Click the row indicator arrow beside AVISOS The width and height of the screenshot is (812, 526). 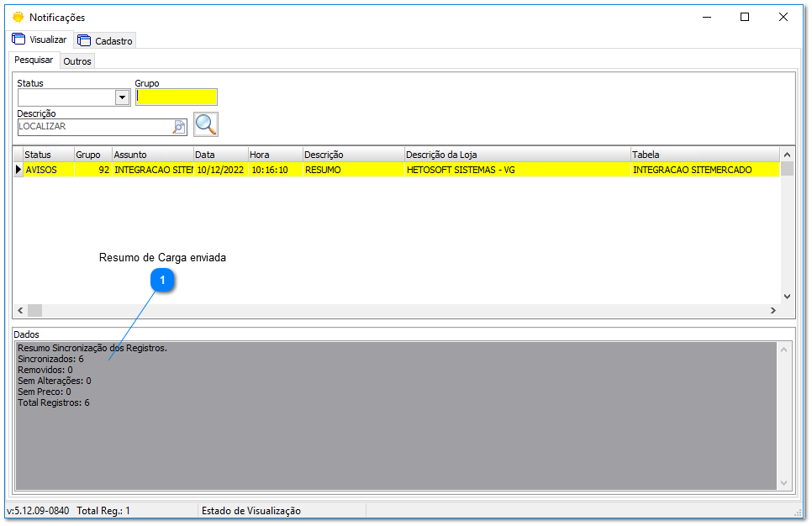click(x=18, y=170)
